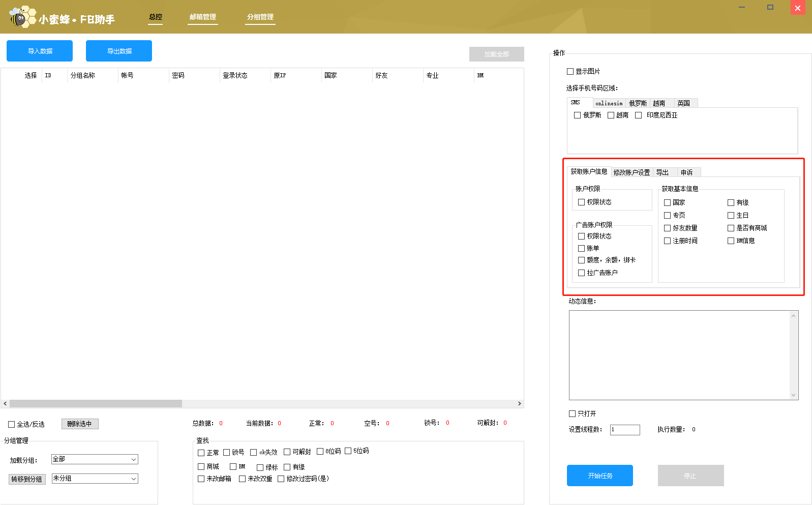Check the 专页 checkbox
This screenshot has height=505, width=812.
pyautogui.click(x=667, y=215)
